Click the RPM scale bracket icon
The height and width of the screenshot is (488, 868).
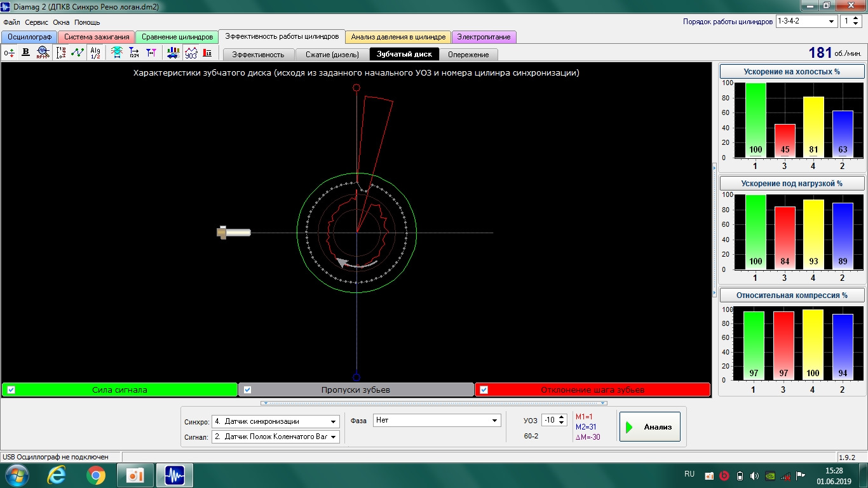tap(61, 53)
